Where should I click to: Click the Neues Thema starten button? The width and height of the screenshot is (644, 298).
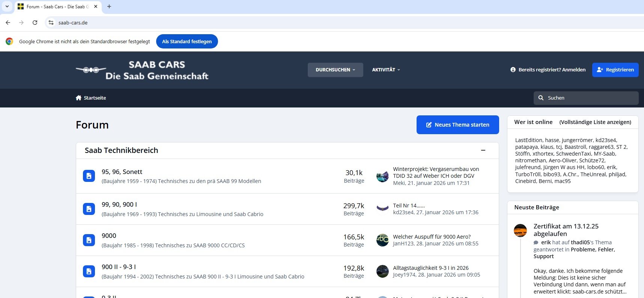[457, 125]
